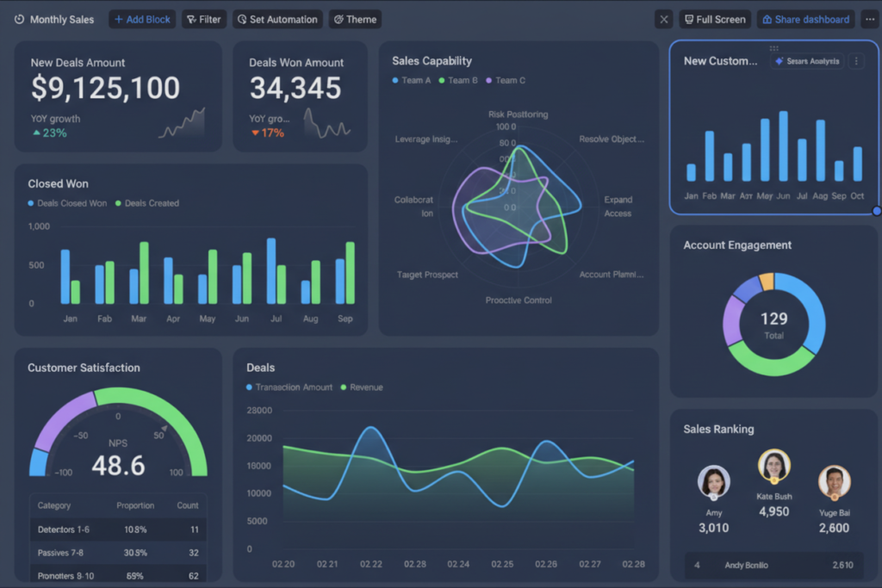Open the Theme menu
Screen dimensions: 882x588
click(355, 19)
